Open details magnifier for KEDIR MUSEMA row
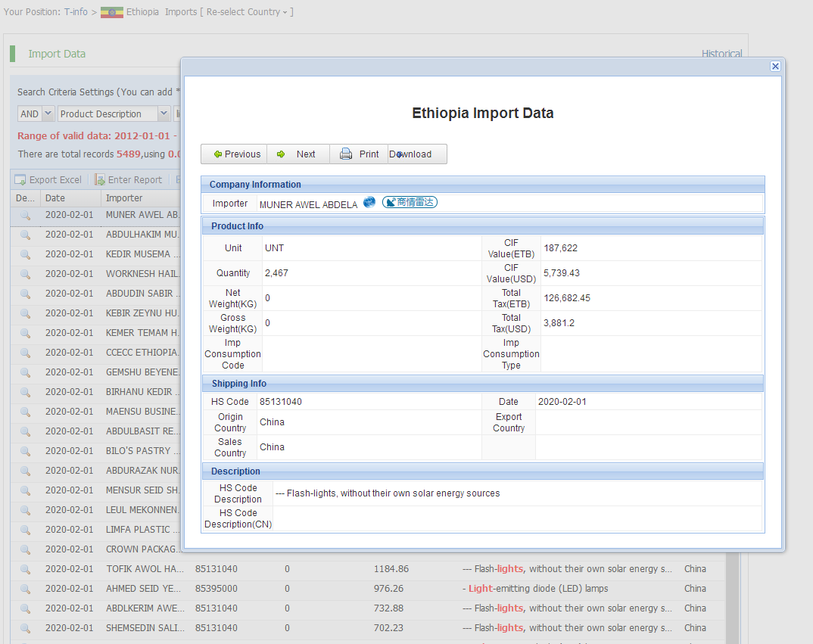Screen dimensions: 813x644 point(25,254)
